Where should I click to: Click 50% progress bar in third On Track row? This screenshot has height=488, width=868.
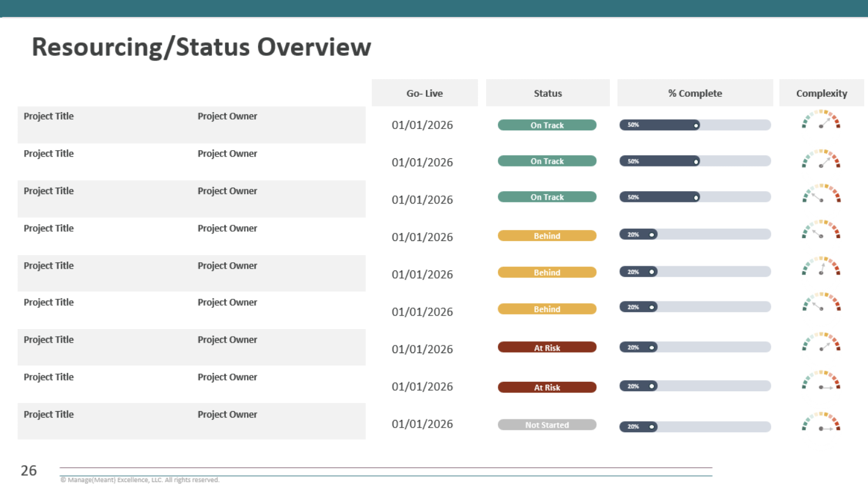[695, 197]
